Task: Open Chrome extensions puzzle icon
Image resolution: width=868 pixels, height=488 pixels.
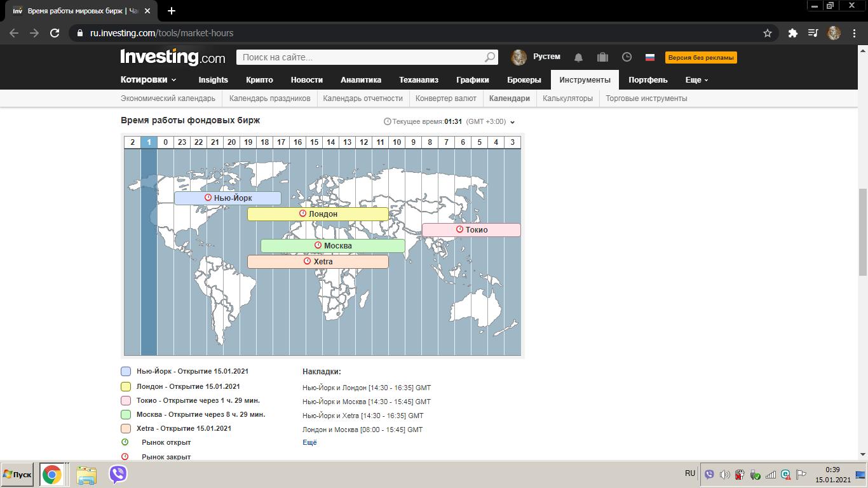Action: tap(792, 33)
